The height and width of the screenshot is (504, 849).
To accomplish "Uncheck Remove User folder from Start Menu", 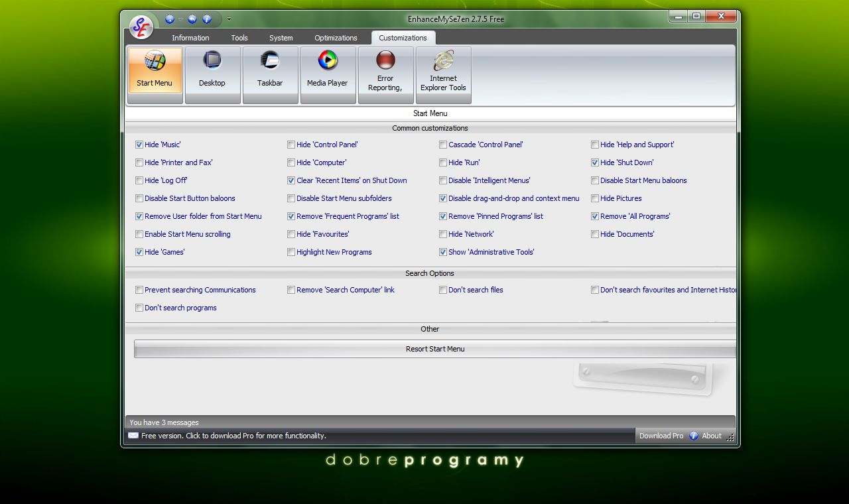I will pos(139,216).
